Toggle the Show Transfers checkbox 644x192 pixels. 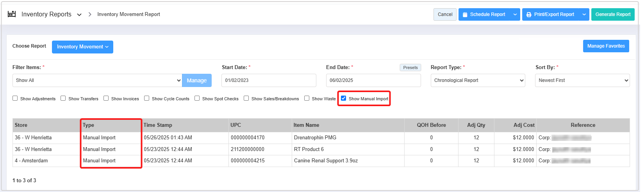click(63, 98)
